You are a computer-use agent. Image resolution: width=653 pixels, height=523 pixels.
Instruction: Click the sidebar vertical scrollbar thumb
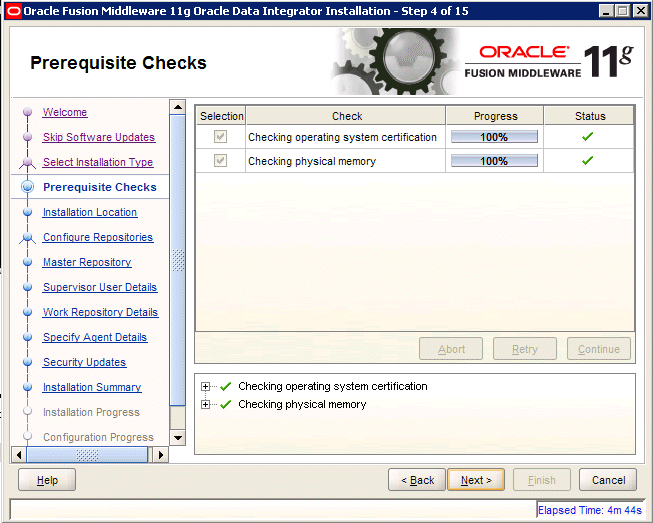coord(178,260)
